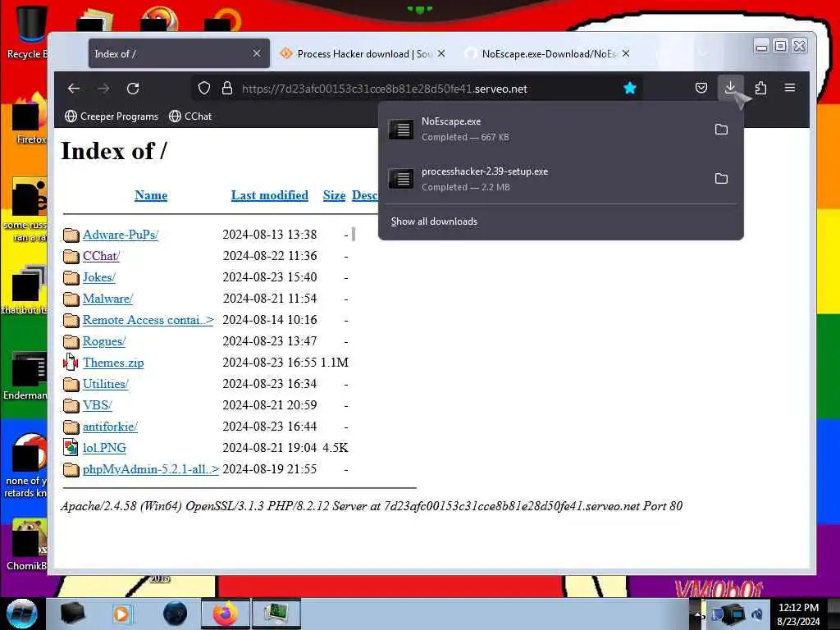Open CChat bookmark in bookmarks toolbar
840x630 pixels.
(190, 116)
